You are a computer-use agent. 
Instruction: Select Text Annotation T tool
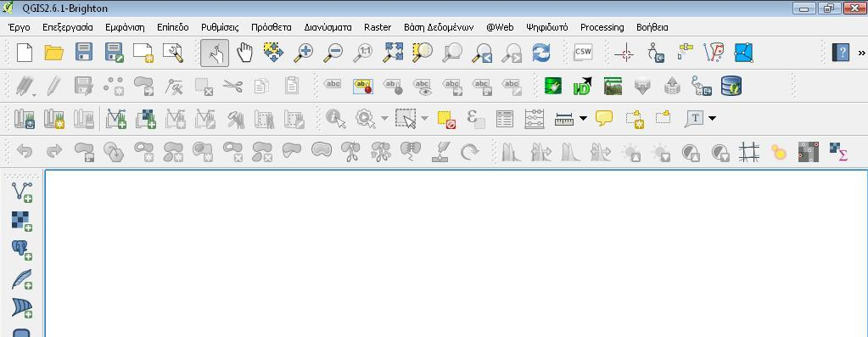coord(694,119)
